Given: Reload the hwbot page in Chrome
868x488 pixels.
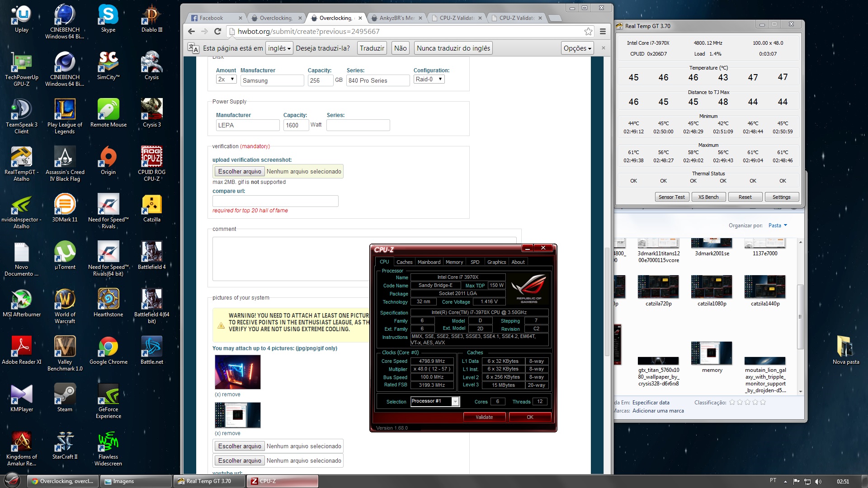Looking at the screenshot, I should coord(217,31).
